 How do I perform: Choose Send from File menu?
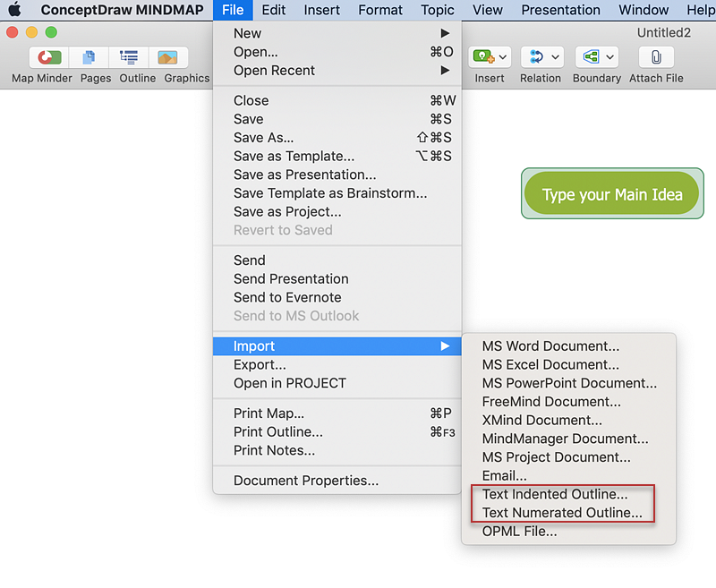[337, 260]
